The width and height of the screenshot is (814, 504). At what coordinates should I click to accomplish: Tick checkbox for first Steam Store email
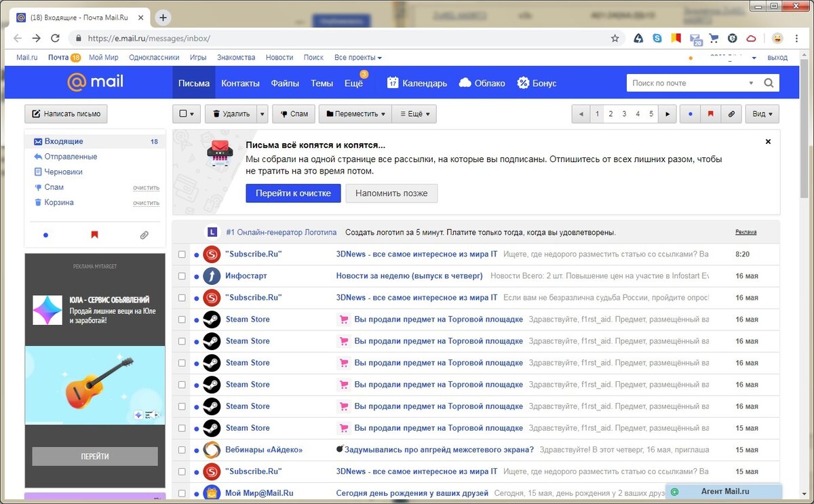182,319
